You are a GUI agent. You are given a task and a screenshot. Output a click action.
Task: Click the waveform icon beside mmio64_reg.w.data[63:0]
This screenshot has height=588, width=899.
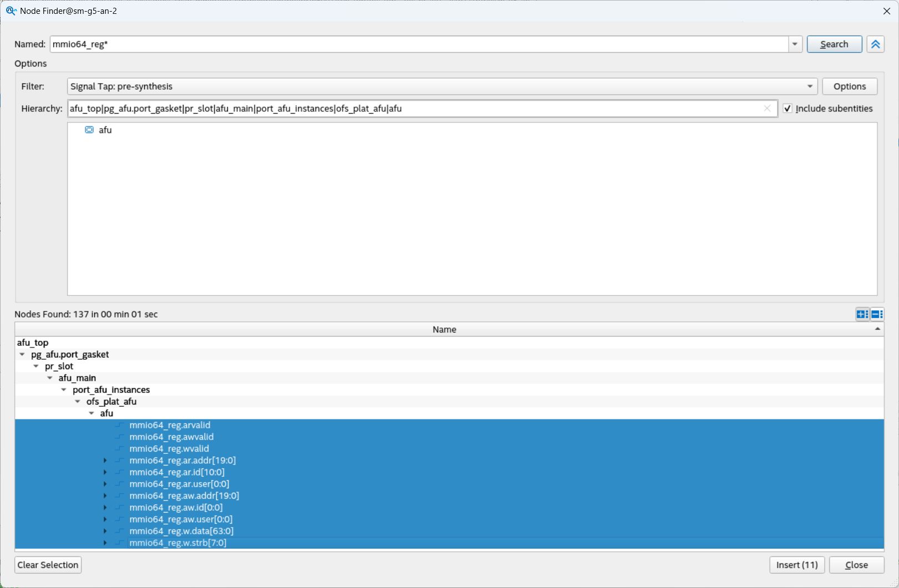[x=120, y=531]
